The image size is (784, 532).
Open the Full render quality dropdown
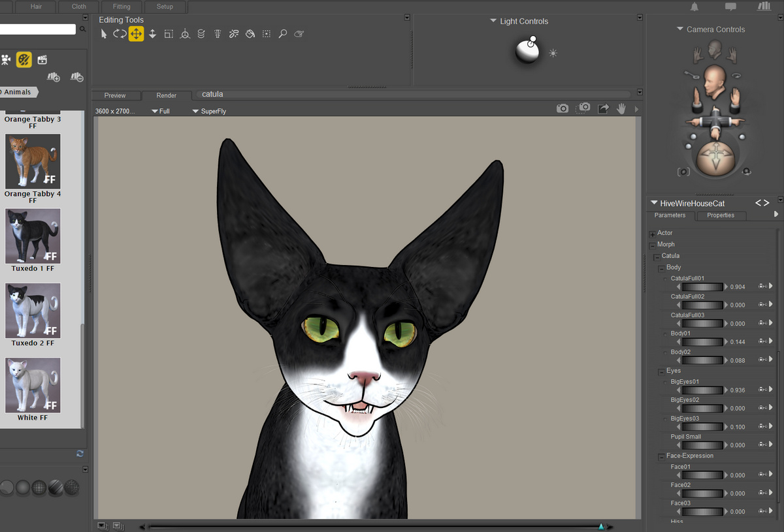tap(161, 112)
